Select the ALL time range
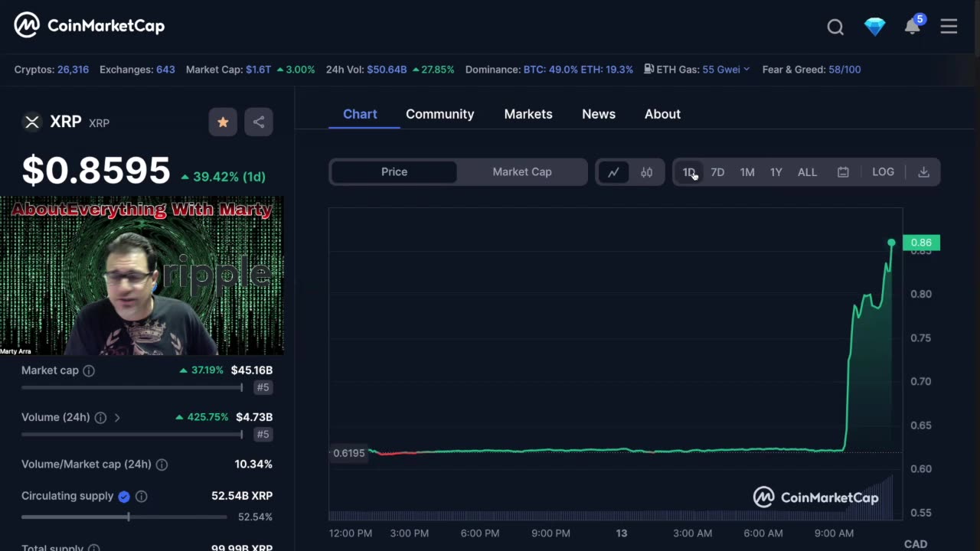The height and width of the screenshot is (551, 980). point(807,172)
